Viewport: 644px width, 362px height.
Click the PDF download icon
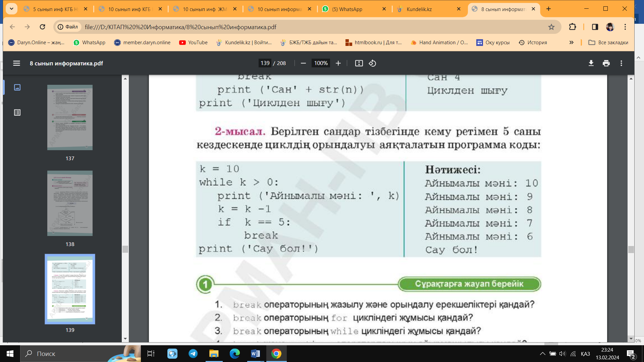coord(591,63)
